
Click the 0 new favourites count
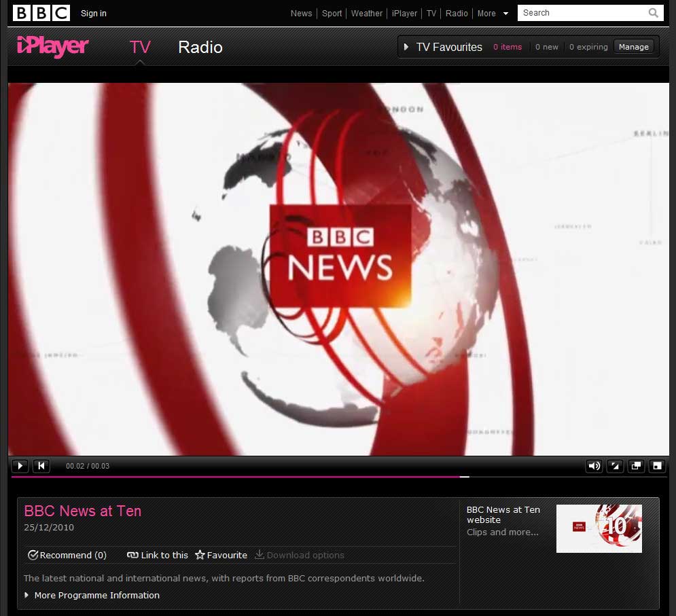[547, 47]
